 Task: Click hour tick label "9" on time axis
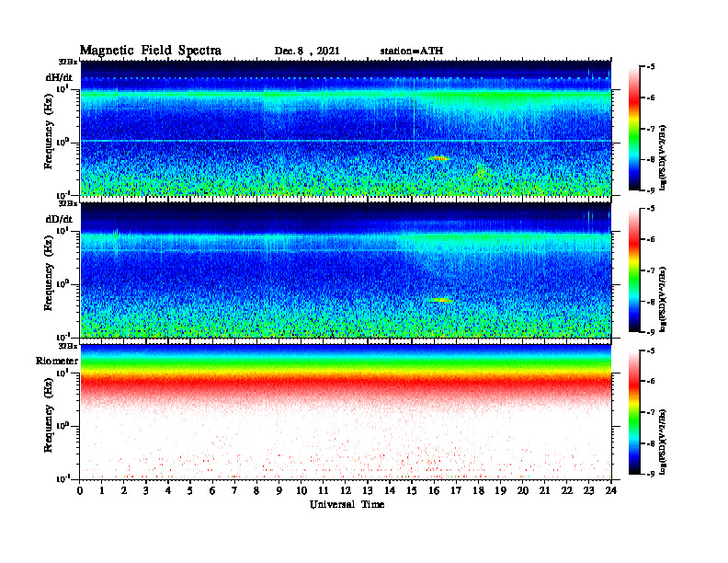coord(279,490)
